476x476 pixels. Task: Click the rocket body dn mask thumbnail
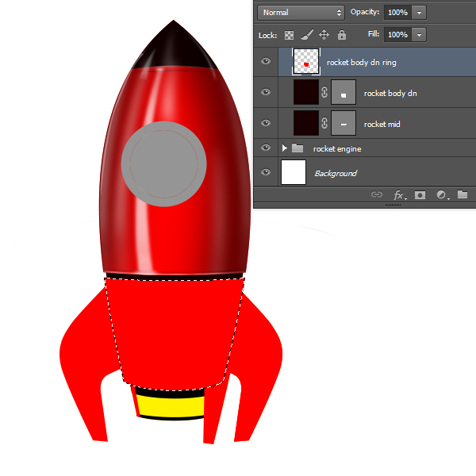(x=343, y=93)
